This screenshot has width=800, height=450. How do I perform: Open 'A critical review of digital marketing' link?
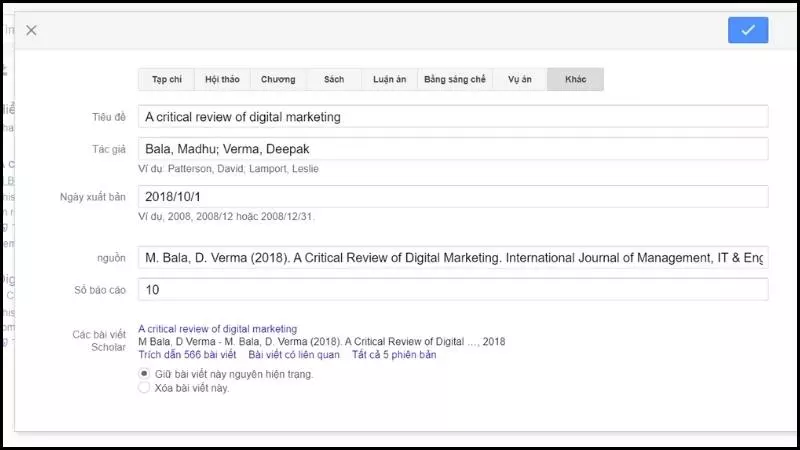point(217,329)
